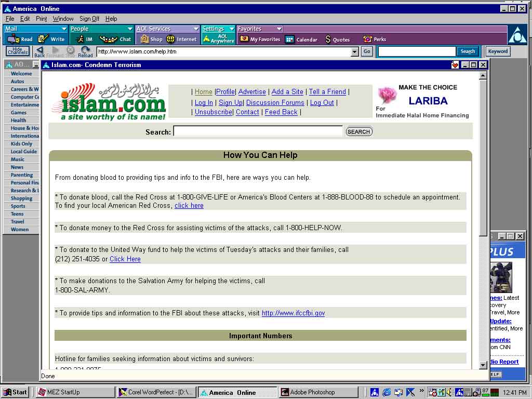The image size is (532, 399).
Task: Launch the Chat icon in People toolbar
Action: point(115,39)
